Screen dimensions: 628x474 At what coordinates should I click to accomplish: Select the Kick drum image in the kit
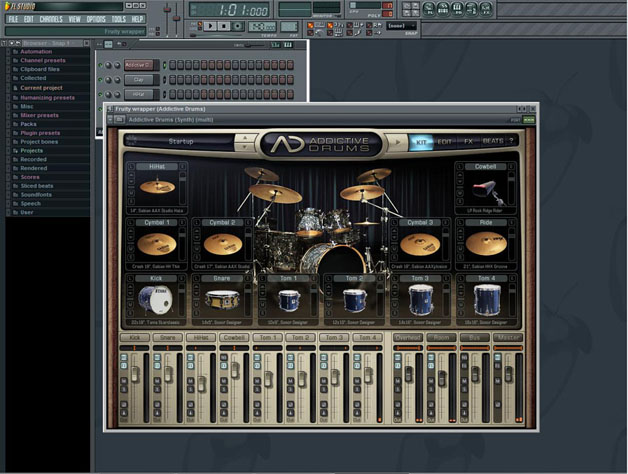coord(155,299)
